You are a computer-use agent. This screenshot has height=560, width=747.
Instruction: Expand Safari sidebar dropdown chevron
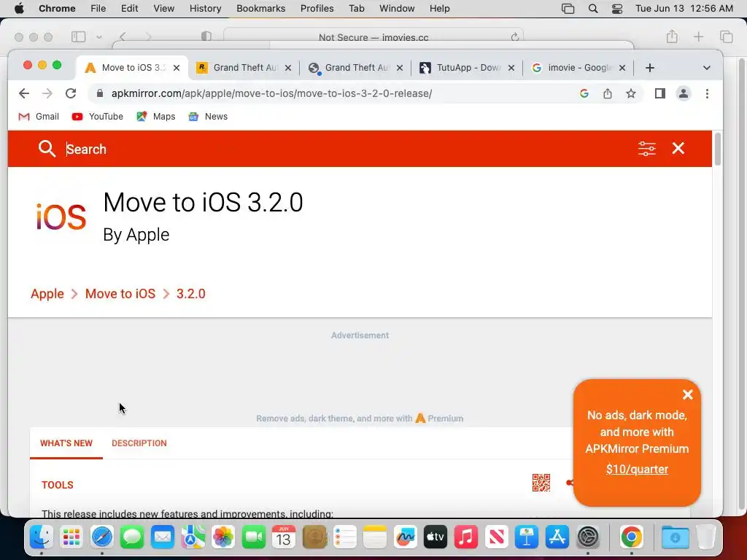pos(98,36)
